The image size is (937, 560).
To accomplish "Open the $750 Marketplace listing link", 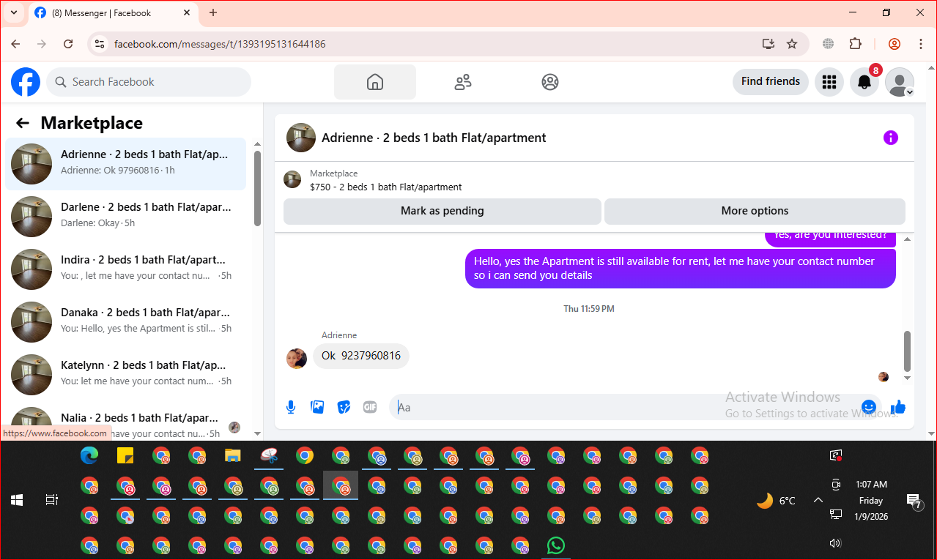I will click(x=385, y=187).
